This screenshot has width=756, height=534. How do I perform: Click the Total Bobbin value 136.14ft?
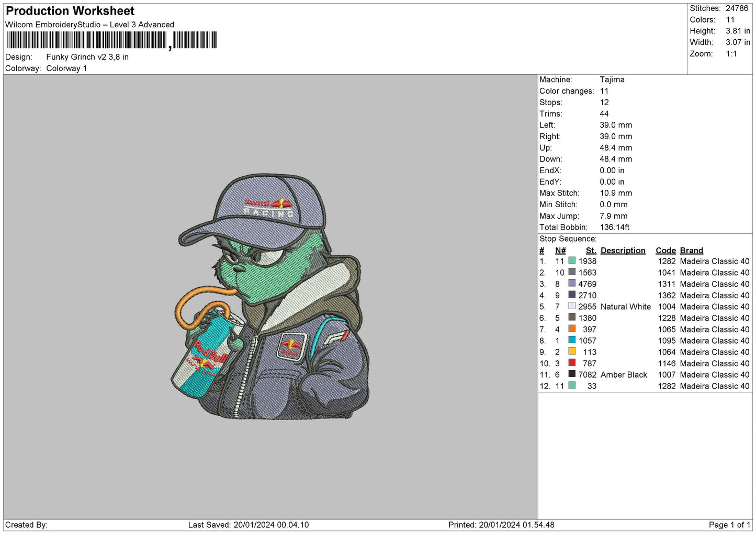click(x=615, y=227)
